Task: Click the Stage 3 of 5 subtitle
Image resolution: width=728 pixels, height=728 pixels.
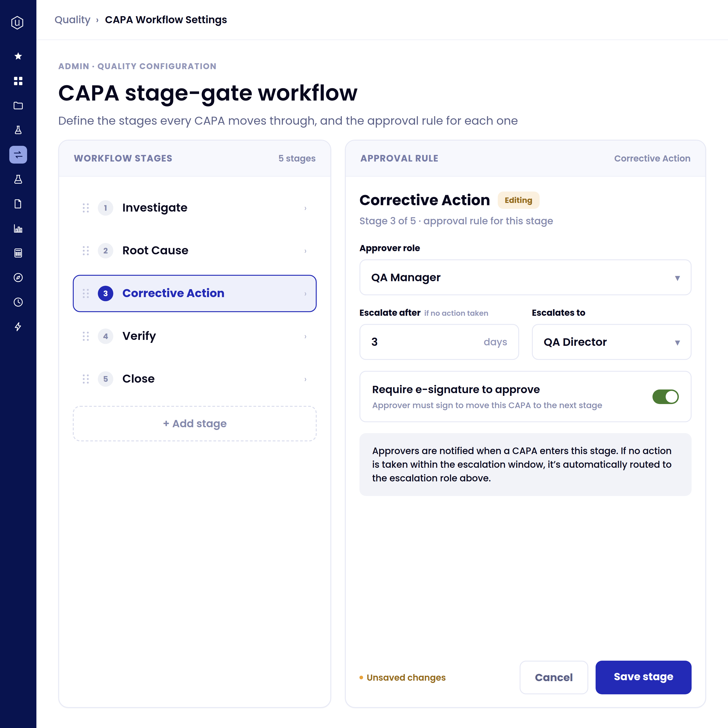Action: coord(456,221)
